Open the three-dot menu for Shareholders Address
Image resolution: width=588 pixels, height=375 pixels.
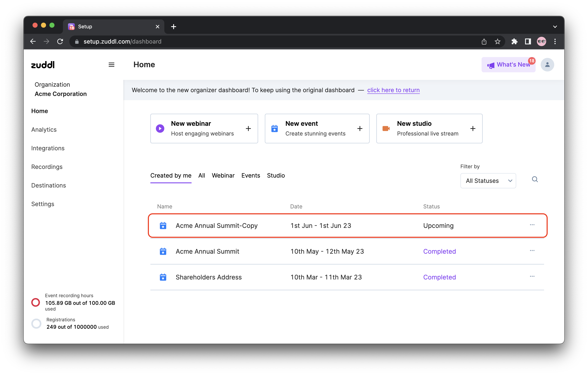coord(532,276)
